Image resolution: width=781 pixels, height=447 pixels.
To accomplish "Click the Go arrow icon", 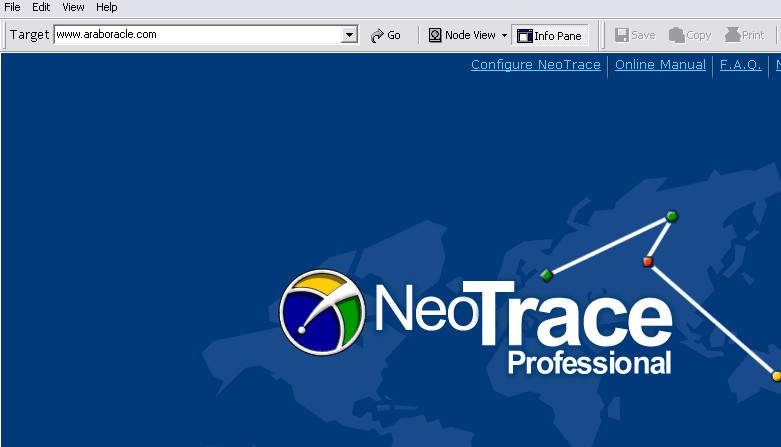I will coord(377,35).
